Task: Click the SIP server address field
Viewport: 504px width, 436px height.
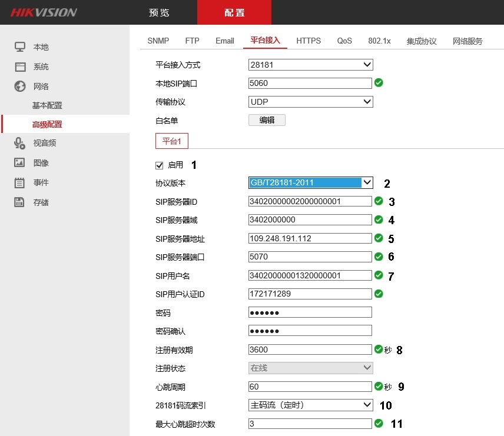Action: click(310, 238)
